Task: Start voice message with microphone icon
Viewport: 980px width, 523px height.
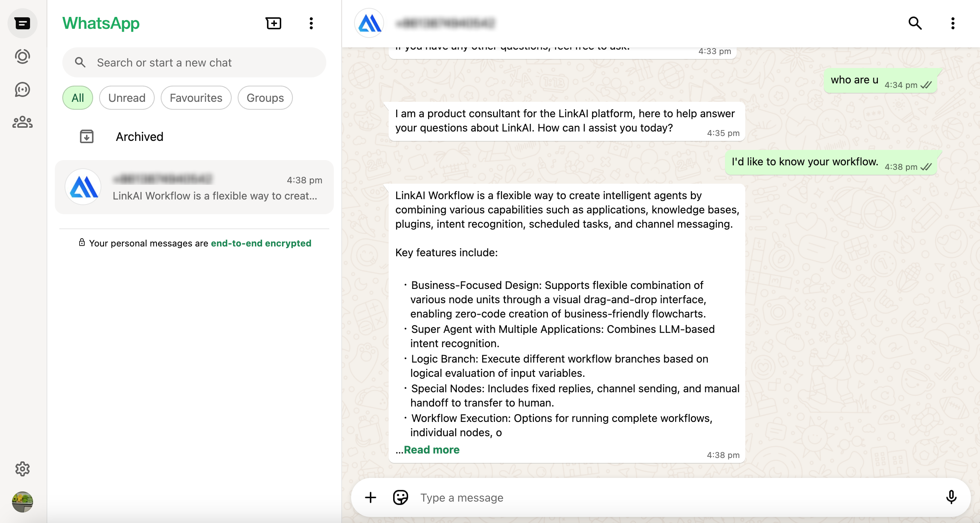Action: pyautogui.click(x=951, y=497)
